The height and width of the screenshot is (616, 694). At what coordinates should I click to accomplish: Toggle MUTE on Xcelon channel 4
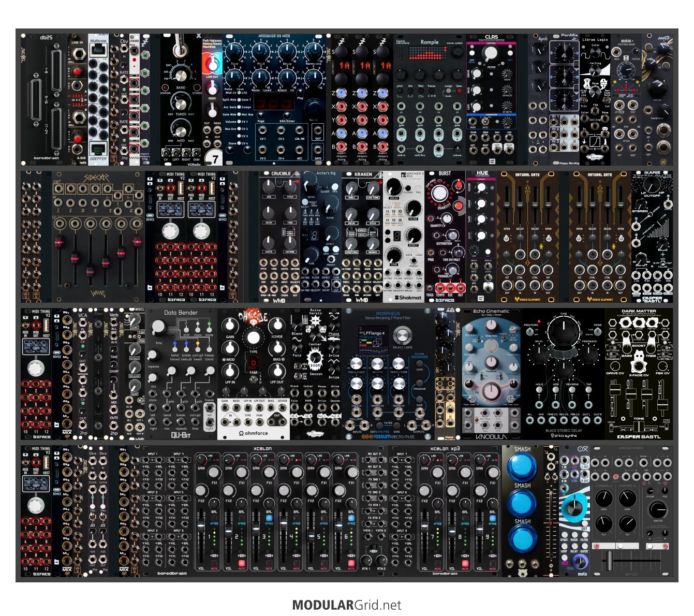(x=297, y=563)
